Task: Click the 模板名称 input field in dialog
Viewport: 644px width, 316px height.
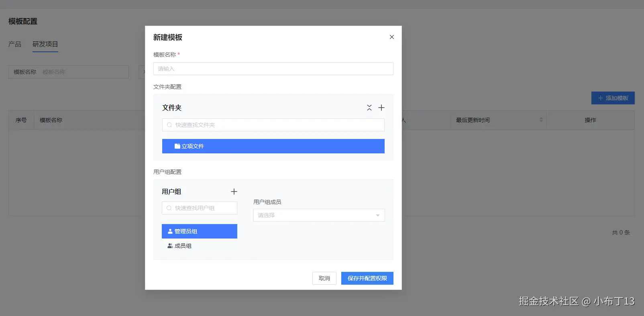Action: [273, 69]
